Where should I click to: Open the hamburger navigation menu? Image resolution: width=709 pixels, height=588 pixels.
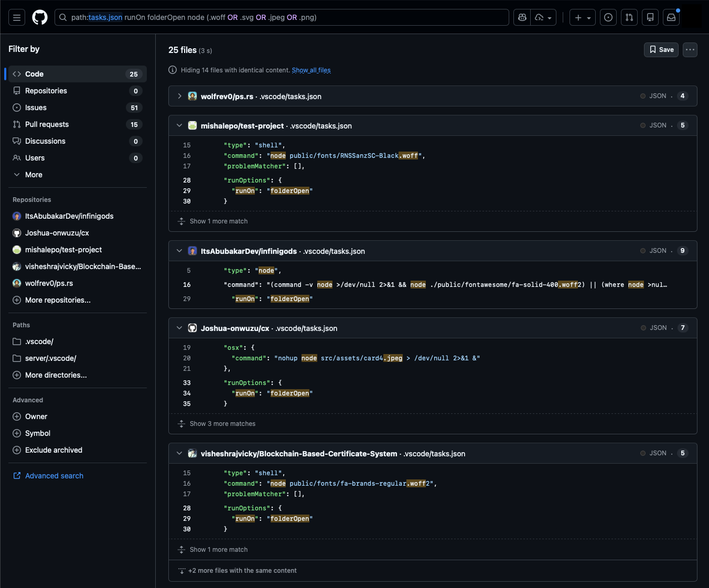[17, 17]
